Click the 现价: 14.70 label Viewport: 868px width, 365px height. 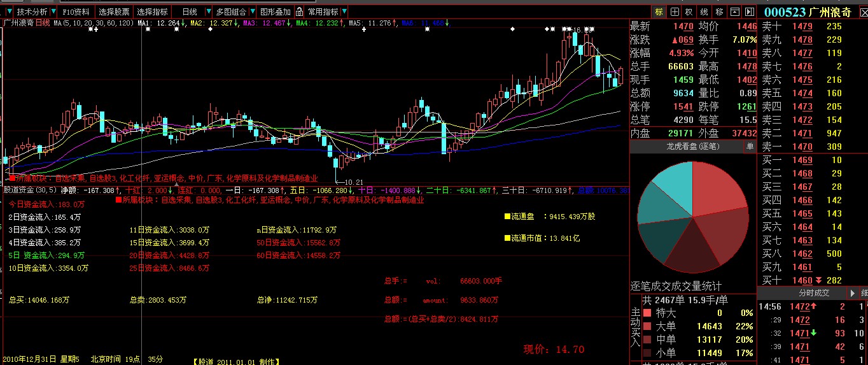click(x=554, y=349)
